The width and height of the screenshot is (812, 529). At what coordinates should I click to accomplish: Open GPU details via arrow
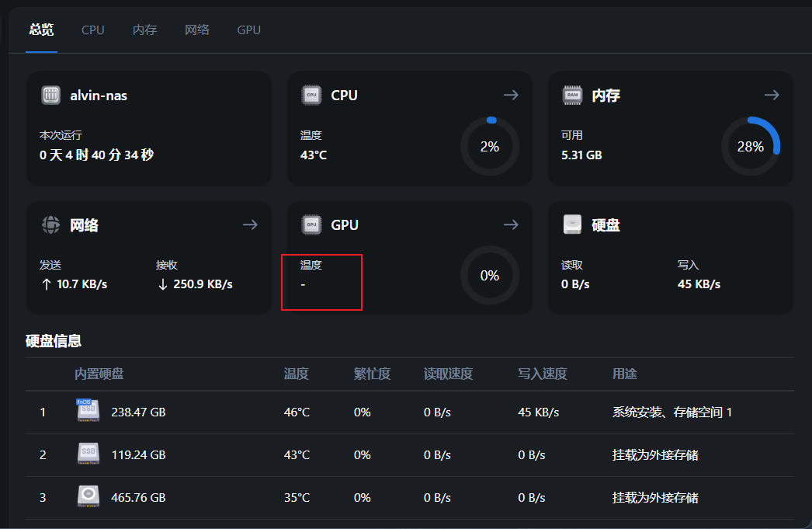[511, 224]
